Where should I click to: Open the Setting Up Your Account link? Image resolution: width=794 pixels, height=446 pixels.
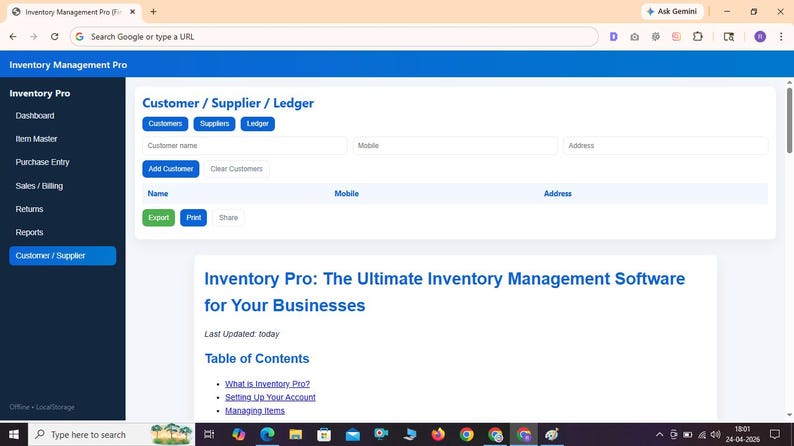[x=270, y=397]
